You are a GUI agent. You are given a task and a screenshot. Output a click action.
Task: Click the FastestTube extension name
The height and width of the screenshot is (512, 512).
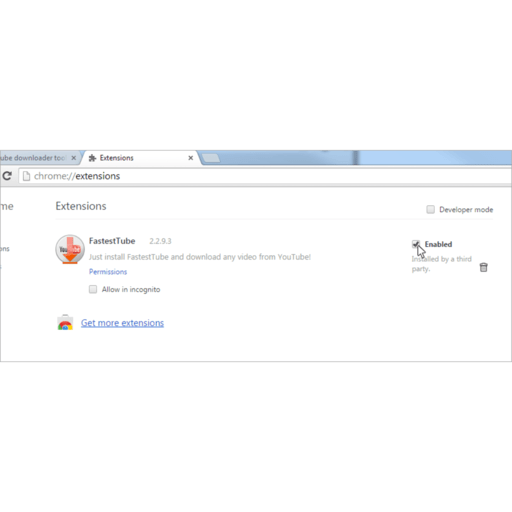tap(112, 241)
